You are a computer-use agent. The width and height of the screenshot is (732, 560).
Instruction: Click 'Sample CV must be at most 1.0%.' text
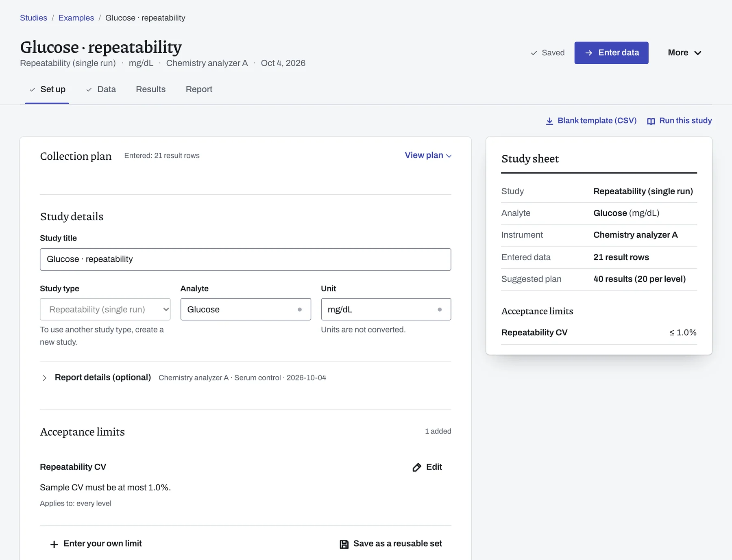(105, 487)
